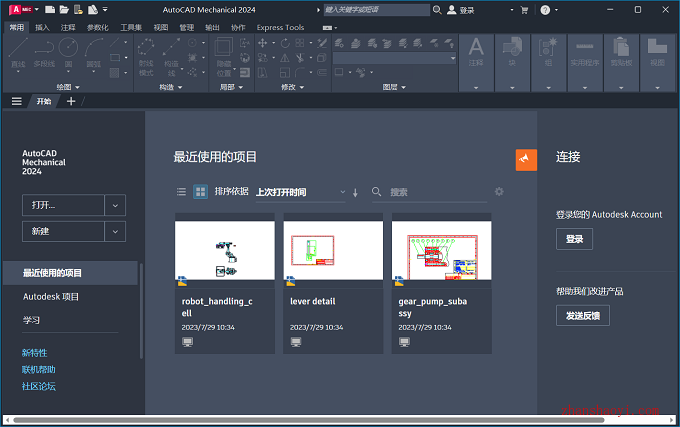Click the keyword search box in title bar
The height and width of the screenshot is (427, 680).
click(376, 10)
